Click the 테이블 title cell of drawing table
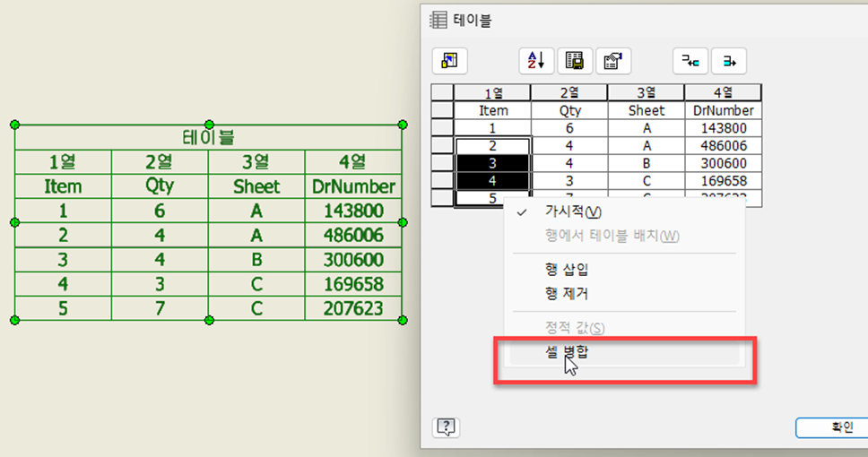This screenshot has height=457, width=868. coord(208,137)
